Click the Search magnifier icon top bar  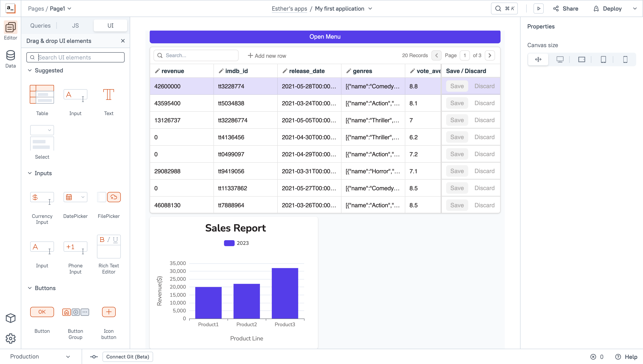pyautogui.click(x=498, y=8)
